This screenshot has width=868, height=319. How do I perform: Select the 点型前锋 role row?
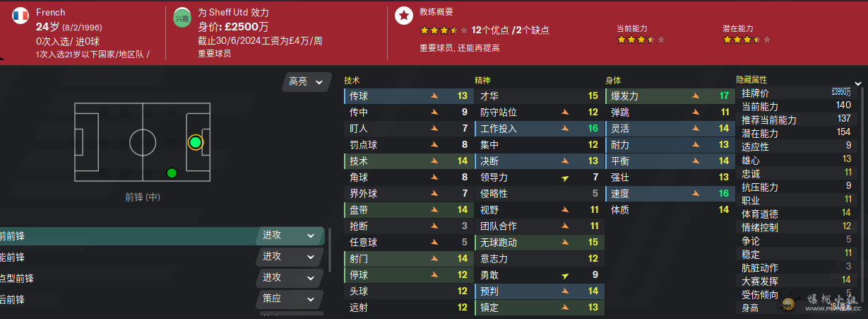coord(127,278)
